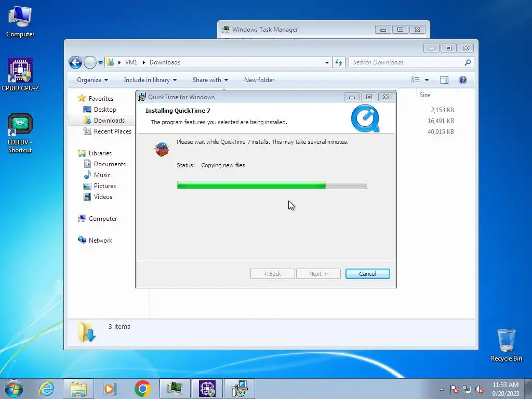Click the installer progress bar
This screenshot has width=532, height=399.
[x=272, y=185]
